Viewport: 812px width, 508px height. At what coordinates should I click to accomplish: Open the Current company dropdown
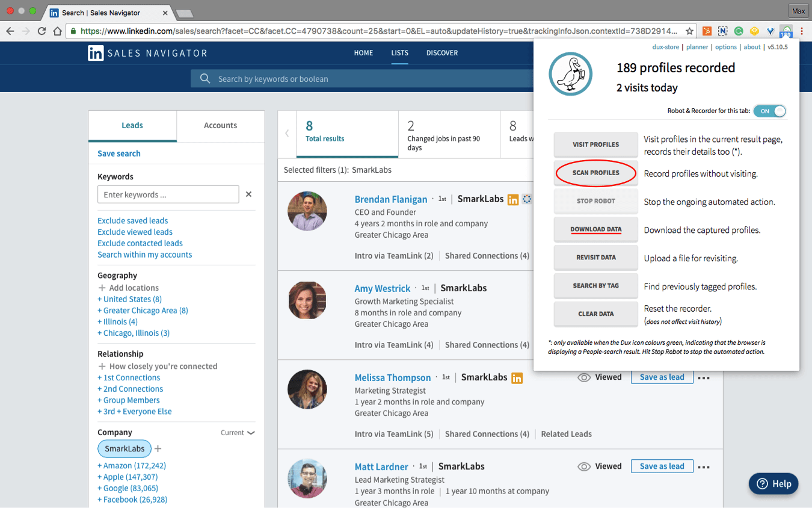[238, 433]
